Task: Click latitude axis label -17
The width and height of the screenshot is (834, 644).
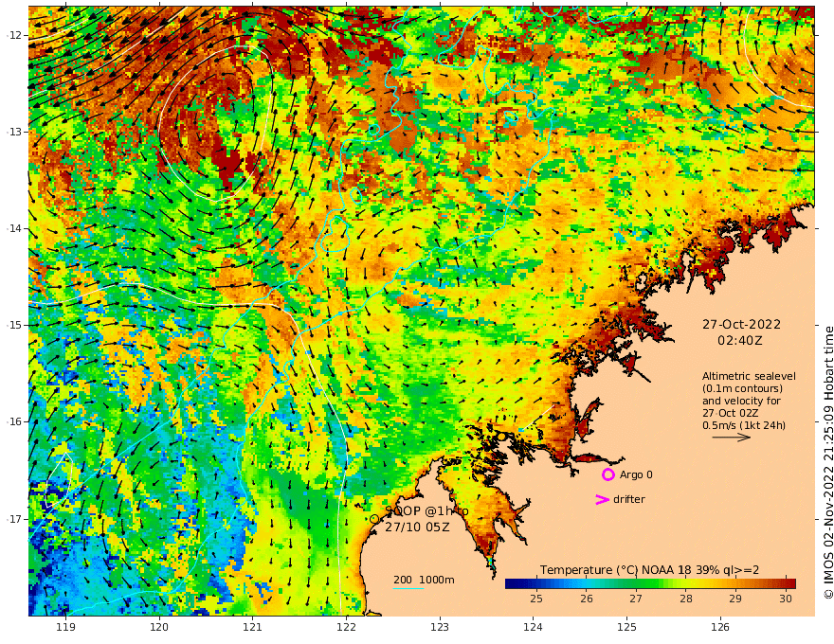Action: click(x=14, y=519)
